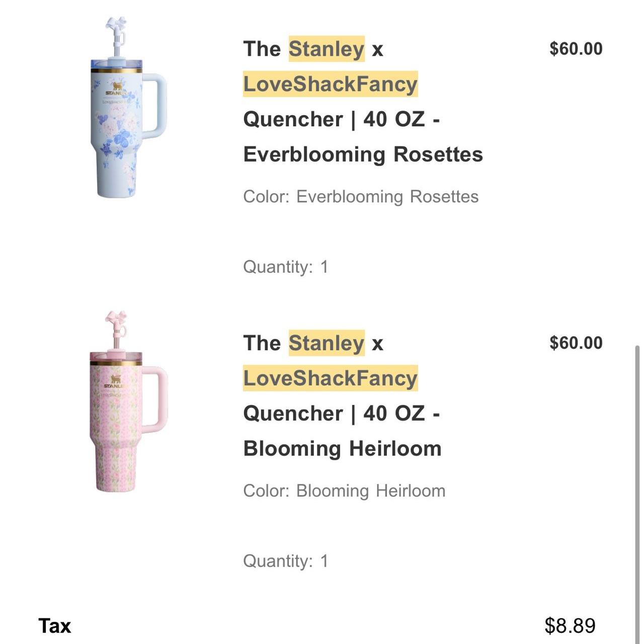Click the vertical scrollbar thumb on right edge
Image resolution: width=644 pixels, height=644 pixels.
[x=637, y=493]
